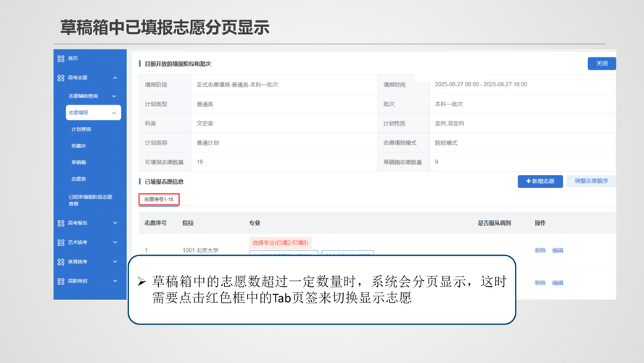Expand the 高考报名 menu chevron
Screen dimensions: 644x363
pos(115,223)
